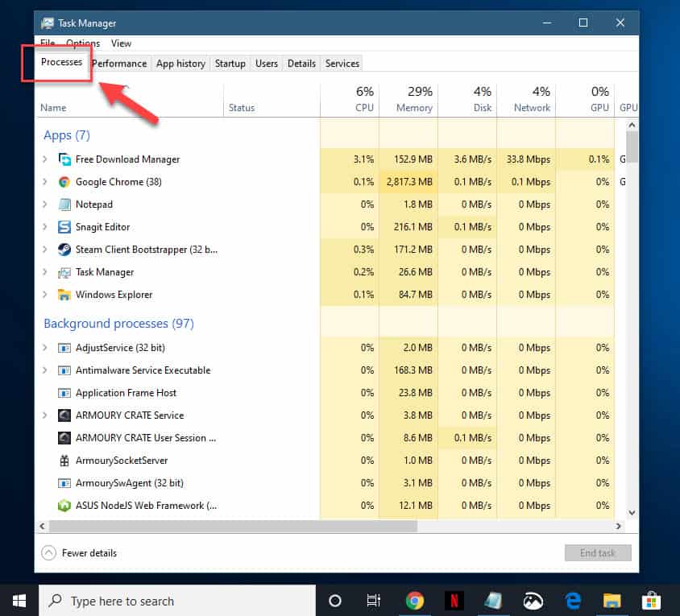
Task: Select the Processes tab
Action: (x=61, y=62)
